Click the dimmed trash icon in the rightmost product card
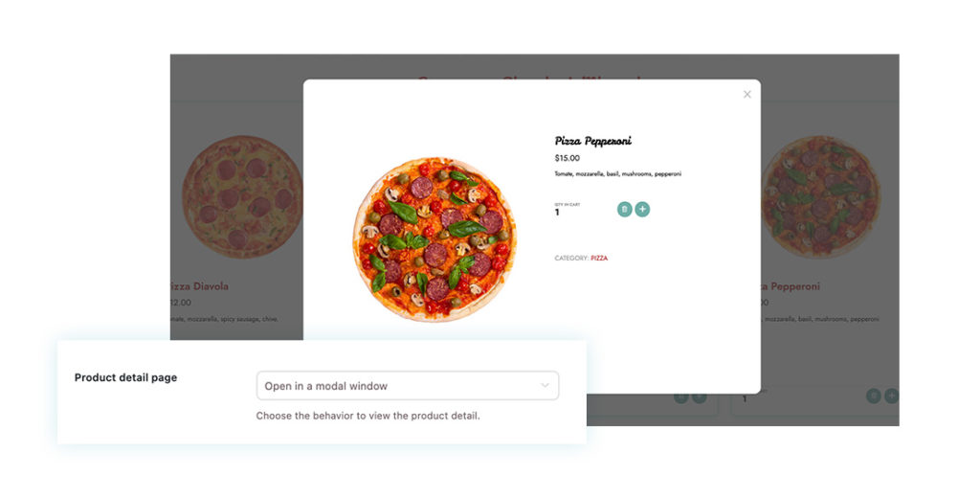 pos(873,396)
